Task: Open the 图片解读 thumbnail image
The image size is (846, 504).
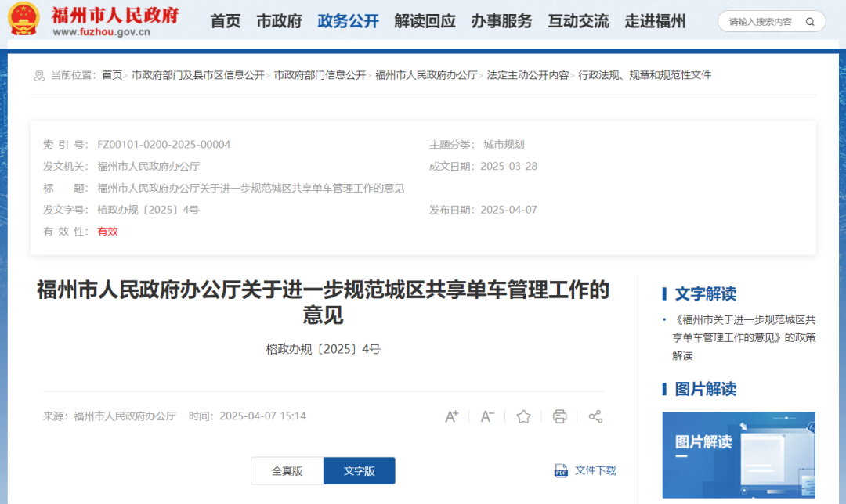Action: click(739, 455)
